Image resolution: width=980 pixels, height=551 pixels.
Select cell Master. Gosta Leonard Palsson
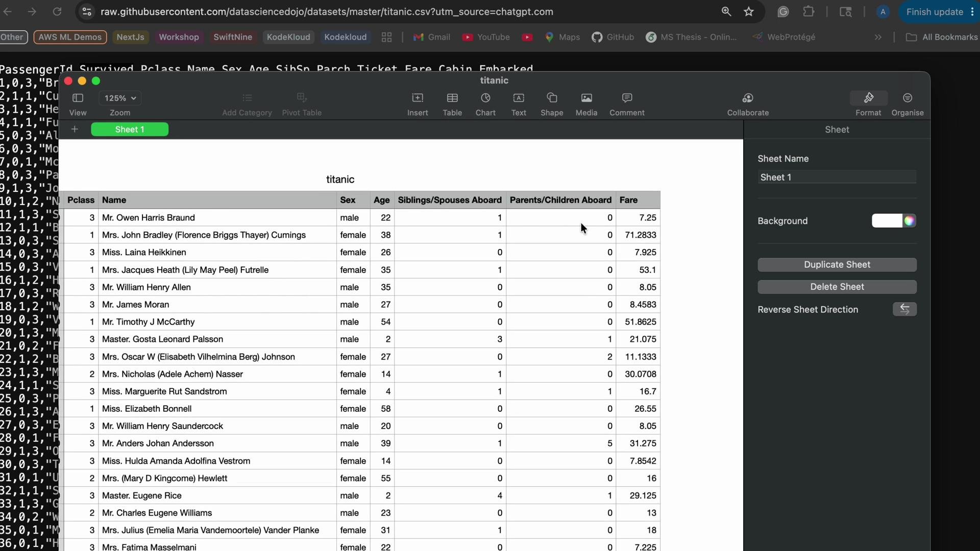[x=217, y=339]
